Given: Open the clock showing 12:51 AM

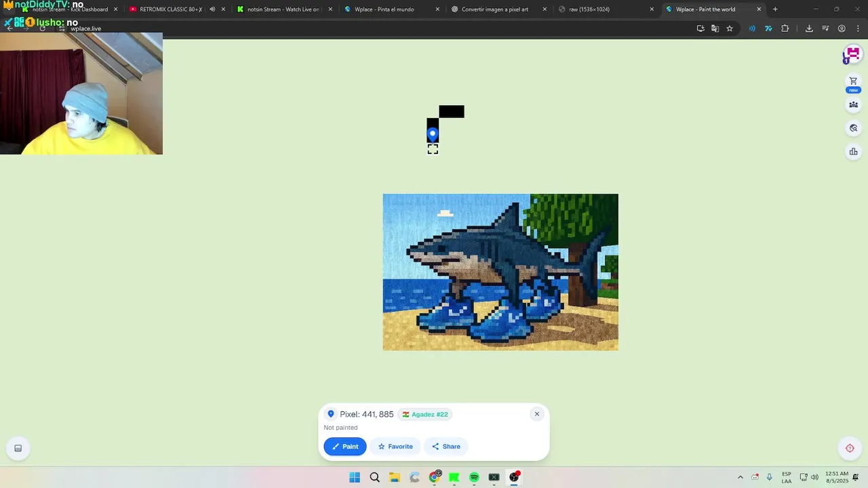Looking at the screenshot, I should tap(837, 477).
